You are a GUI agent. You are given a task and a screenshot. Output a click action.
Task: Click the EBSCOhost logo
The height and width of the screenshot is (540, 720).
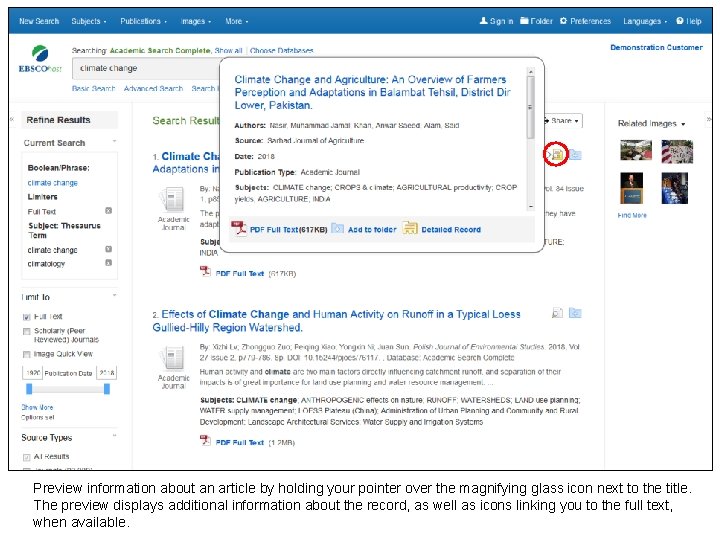(x=40, y=59)
